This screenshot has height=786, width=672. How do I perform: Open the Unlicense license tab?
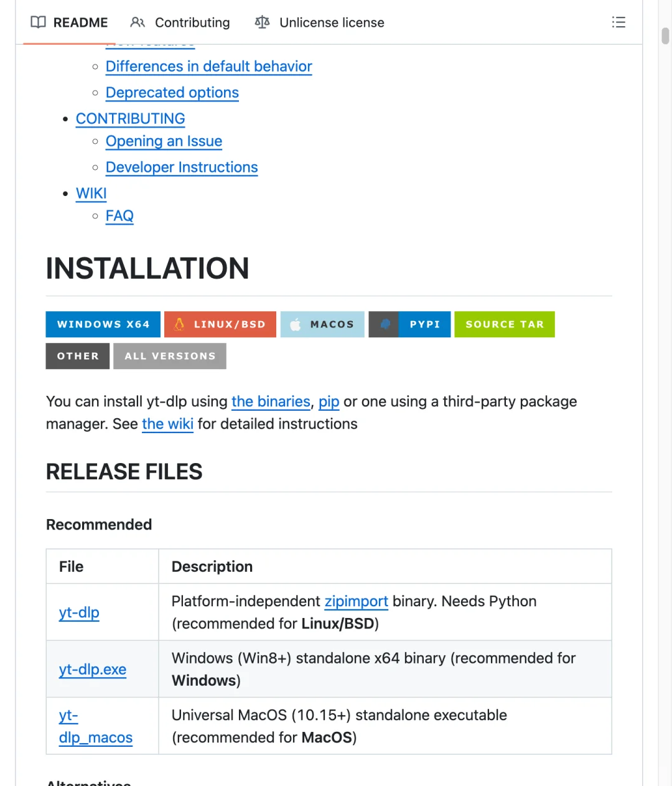[x=319, y=22]
